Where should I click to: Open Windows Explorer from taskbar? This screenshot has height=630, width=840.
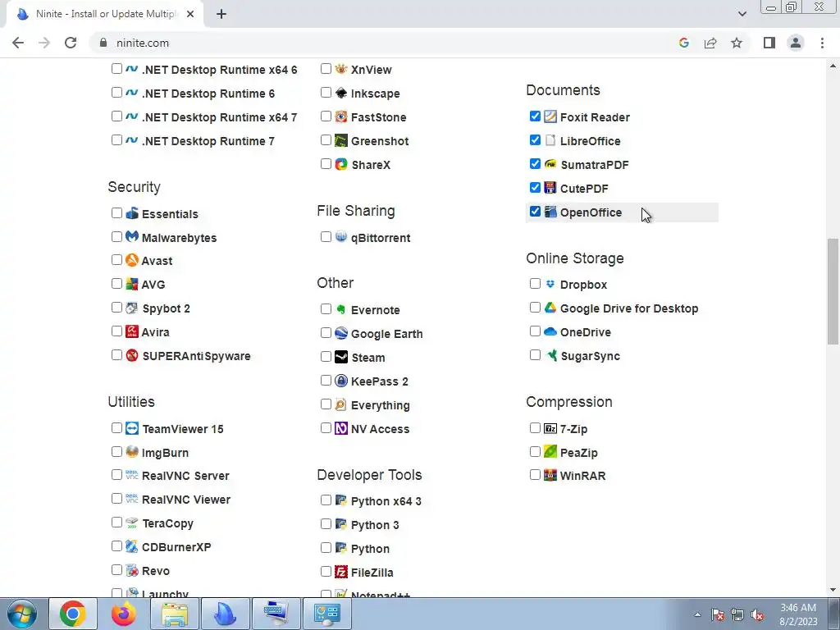175,614
